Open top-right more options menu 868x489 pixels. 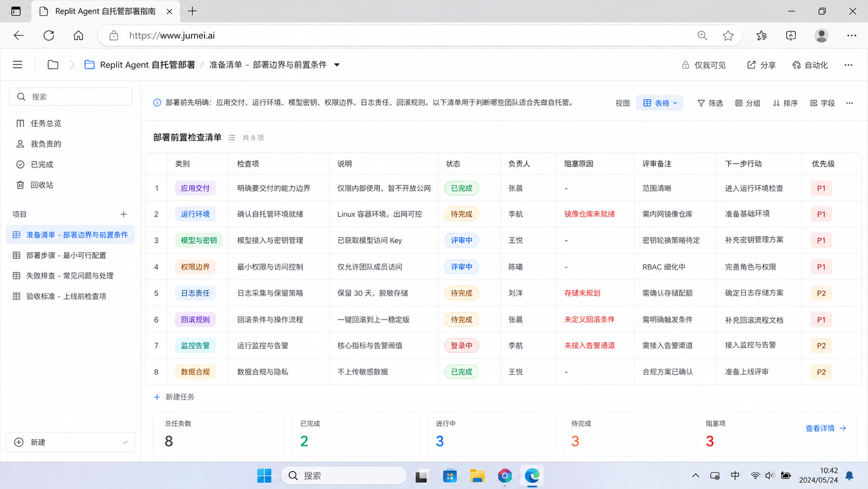[x=848, y=65]
